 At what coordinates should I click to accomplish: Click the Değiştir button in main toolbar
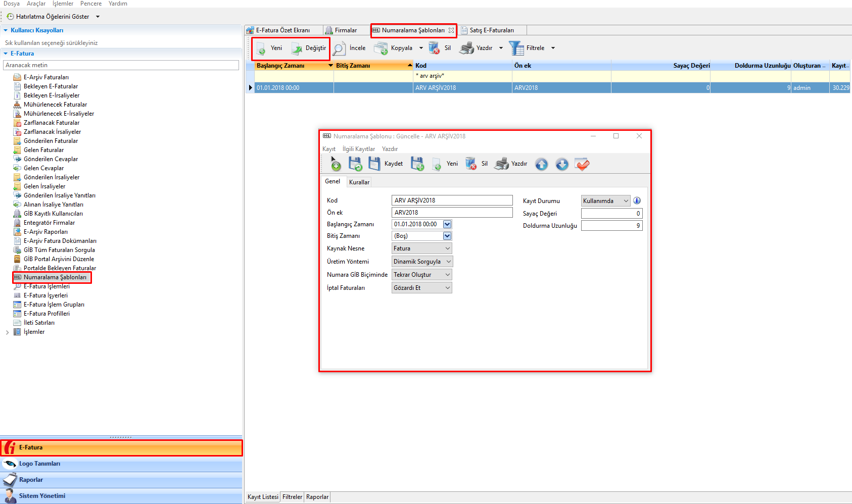point(309,48)
